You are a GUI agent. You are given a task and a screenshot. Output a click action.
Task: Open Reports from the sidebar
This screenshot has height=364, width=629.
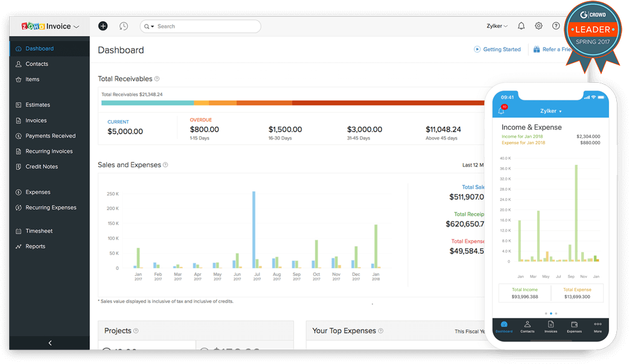[x=49, y=246]
